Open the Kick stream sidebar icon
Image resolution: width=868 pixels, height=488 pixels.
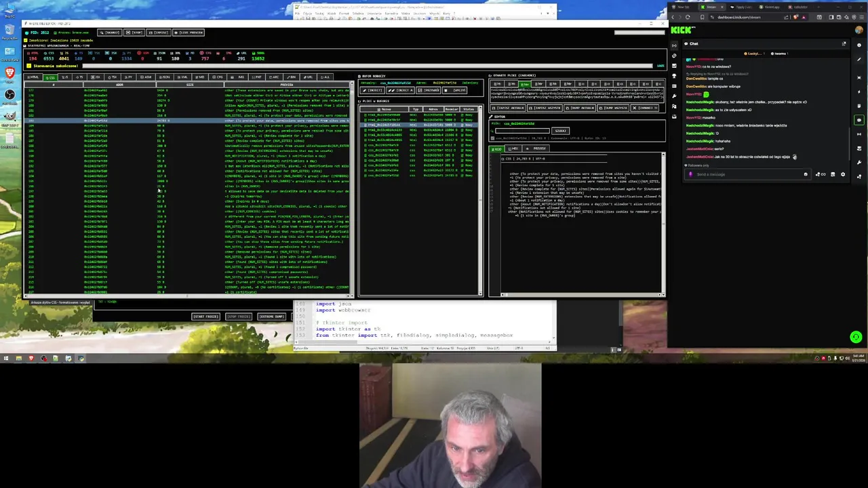click(x=674, y=45)
